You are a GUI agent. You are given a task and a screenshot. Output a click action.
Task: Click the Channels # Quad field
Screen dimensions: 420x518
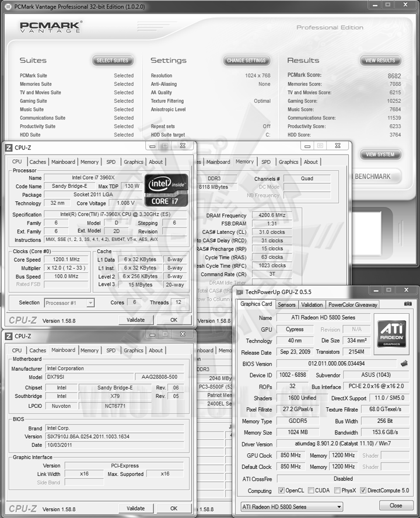307,178
